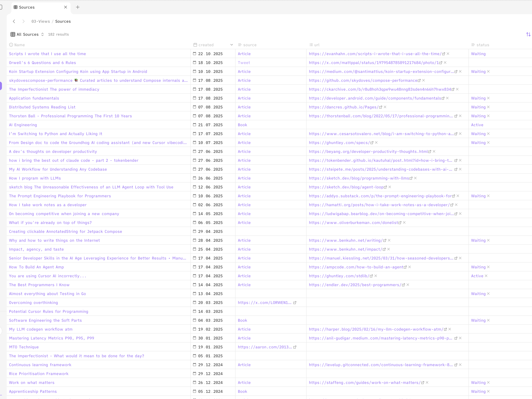Click the Name column header
The image size is (532, 399).
(x=19, y=45)
